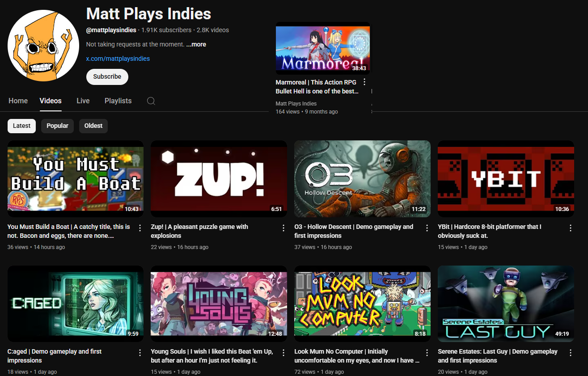Open options menu for You Must Build a Boat video
The image size is (588, 376).
(140, 228)
